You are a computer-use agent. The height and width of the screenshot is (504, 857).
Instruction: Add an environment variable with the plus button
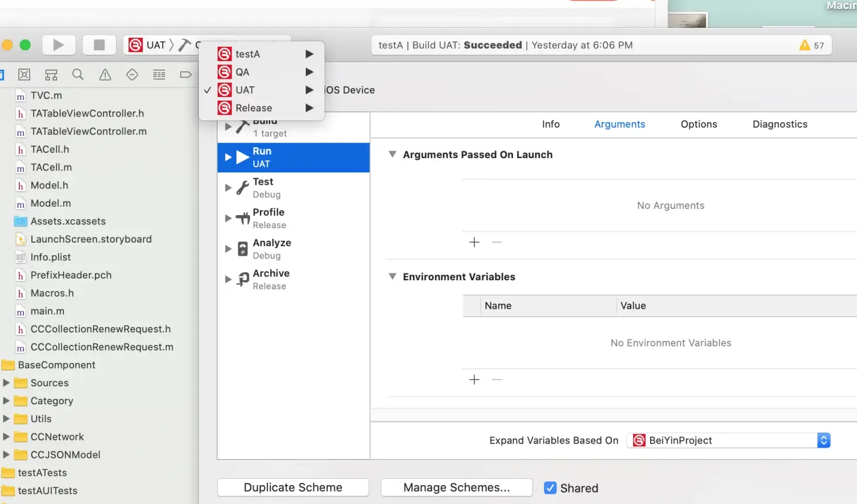click(x=474, y=379)
